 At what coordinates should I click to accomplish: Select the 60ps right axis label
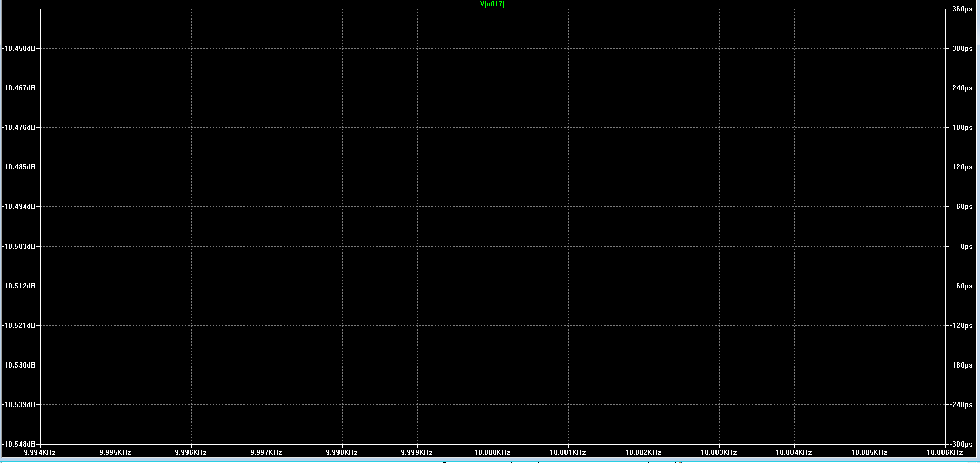964,206
